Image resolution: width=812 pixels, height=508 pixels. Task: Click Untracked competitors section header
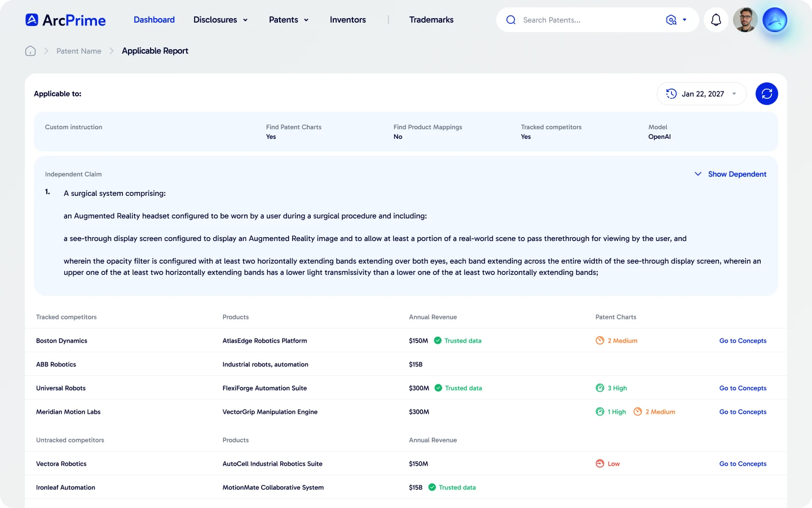70,440
